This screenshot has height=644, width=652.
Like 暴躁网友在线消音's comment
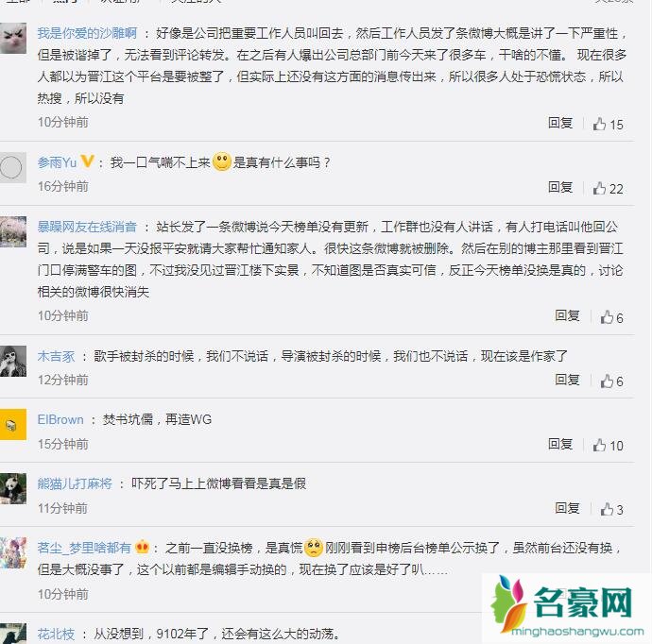coord(611,318)
